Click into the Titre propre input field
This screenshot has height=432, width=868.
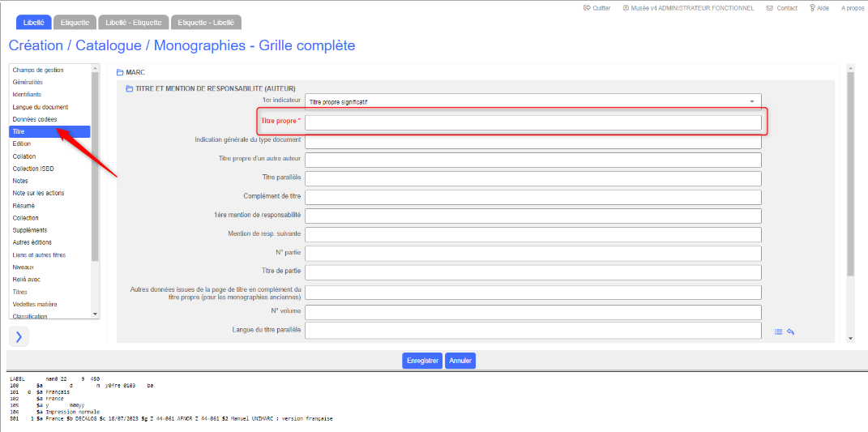(532, 122)
